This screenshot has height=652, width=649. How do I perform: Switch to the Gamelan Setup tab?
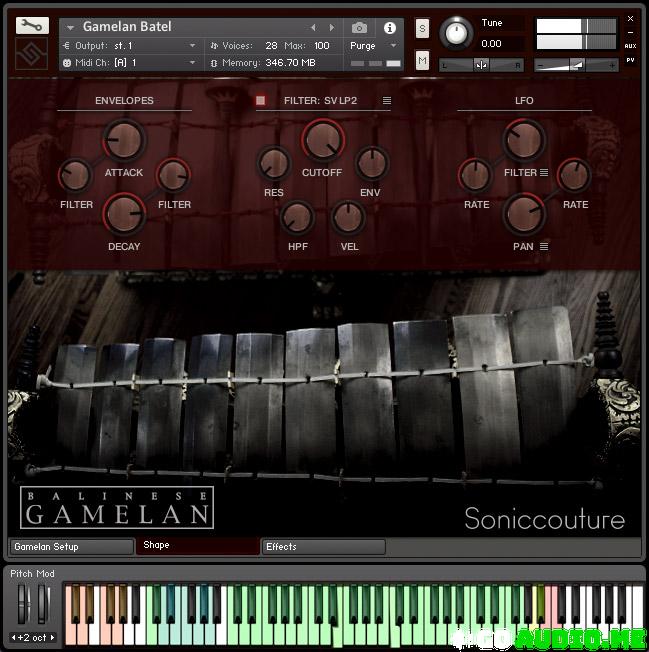tap(72, 547)
